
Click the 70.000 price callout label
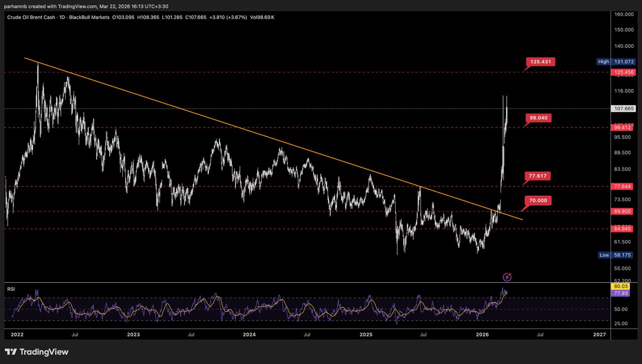click(538, 201)
